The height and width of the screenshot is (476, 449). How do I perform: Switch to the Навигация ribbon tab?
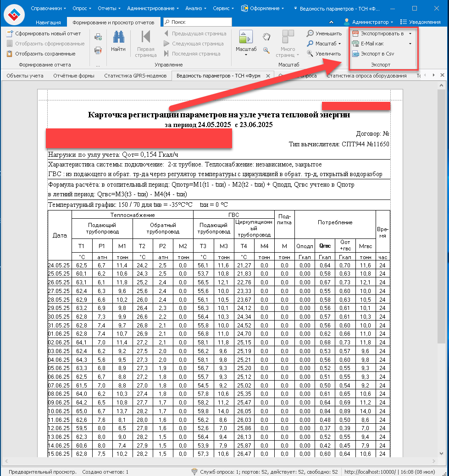(x=48, y=22)
